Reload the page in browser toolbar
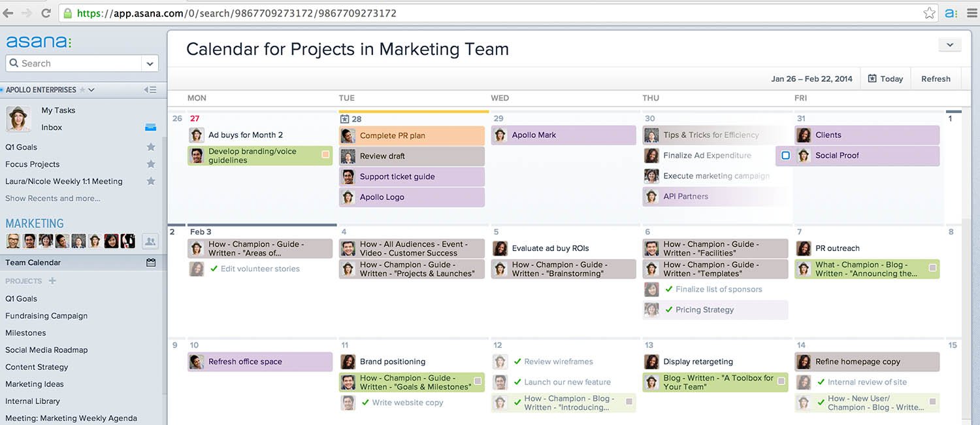 coord(46,13)
